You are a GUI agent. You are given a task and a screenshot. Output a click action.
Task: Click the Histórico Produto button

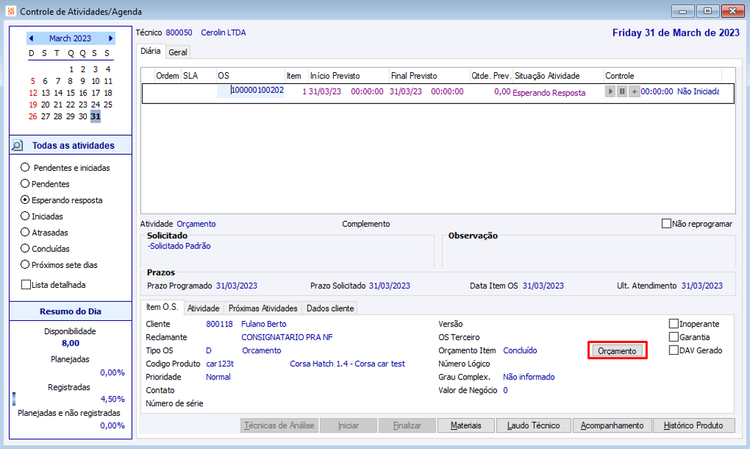point(693,425)
